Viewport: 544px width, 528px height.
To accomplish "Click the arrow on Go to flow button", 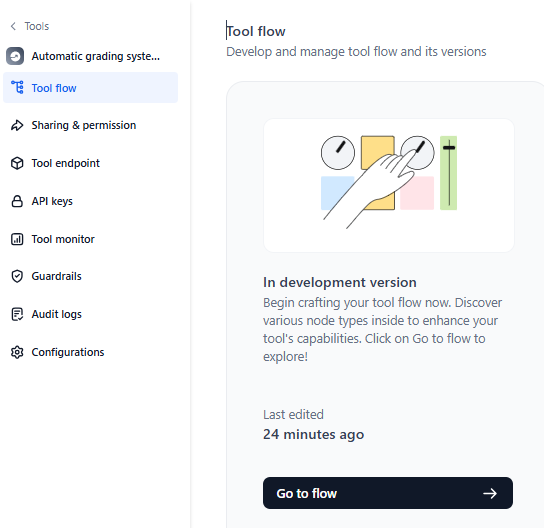I will coord(490,493).
